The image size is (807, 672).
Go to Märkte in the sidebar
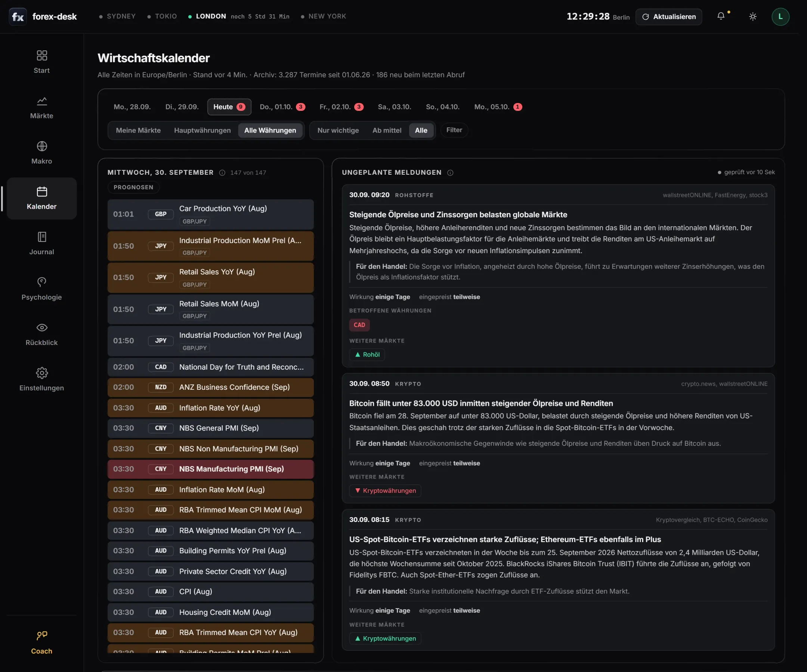point(41,108)
